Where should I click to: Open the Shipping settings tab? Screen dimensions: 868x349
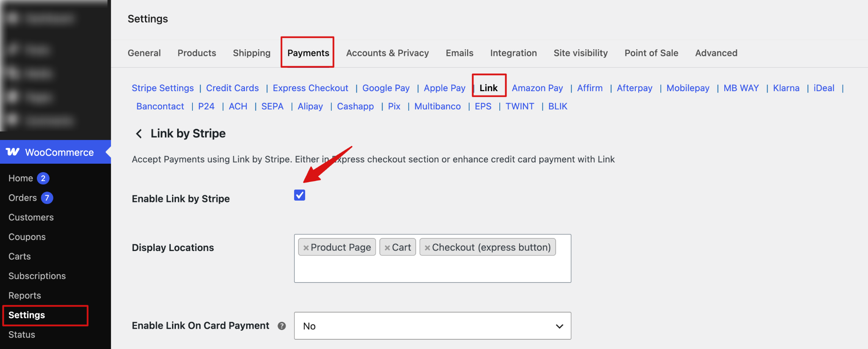(252, 53)
